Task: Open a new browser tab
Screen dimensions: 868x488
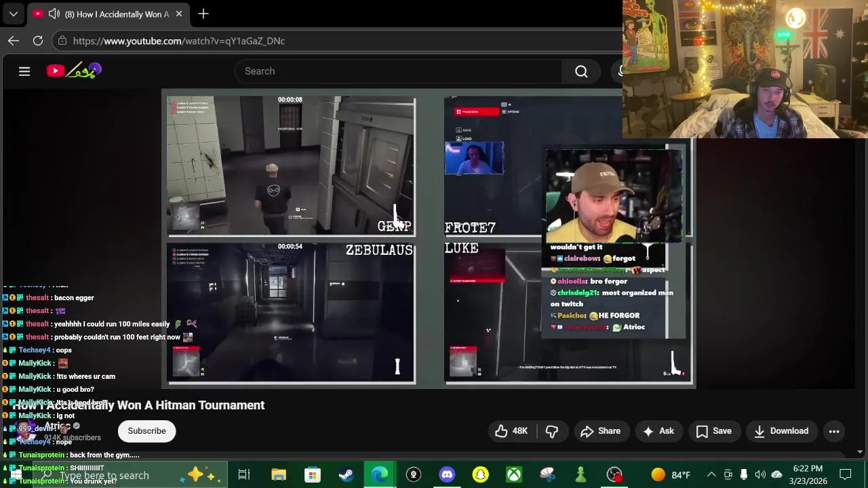Action: pyautogui.click(x=203, y=14)
